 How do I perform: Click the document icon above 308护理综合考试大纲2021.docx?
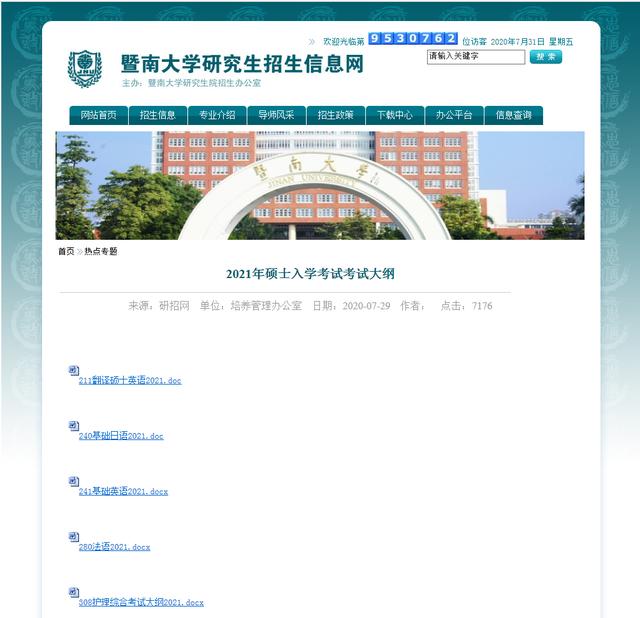(x=74, y=592)
